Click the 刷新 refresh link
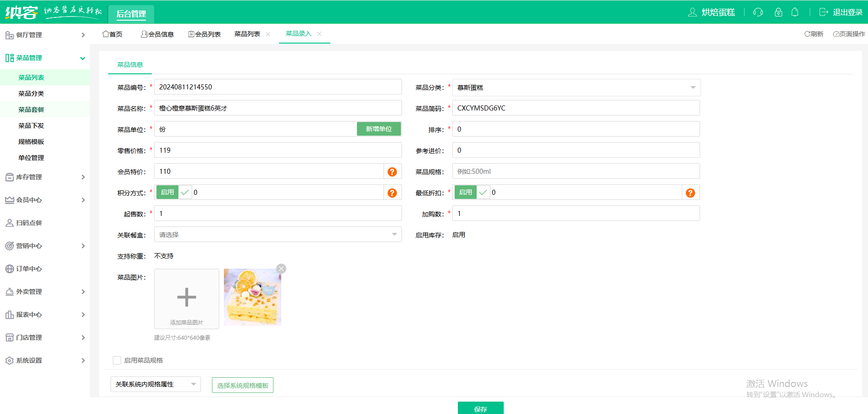The image size is (868, 414). pyautogui.click(x=814, y=34)
